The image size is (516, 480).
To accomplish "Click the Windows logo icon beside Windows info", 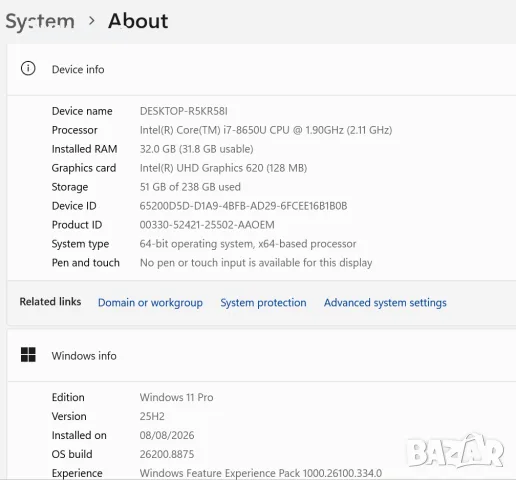I will tap(28, 355).
